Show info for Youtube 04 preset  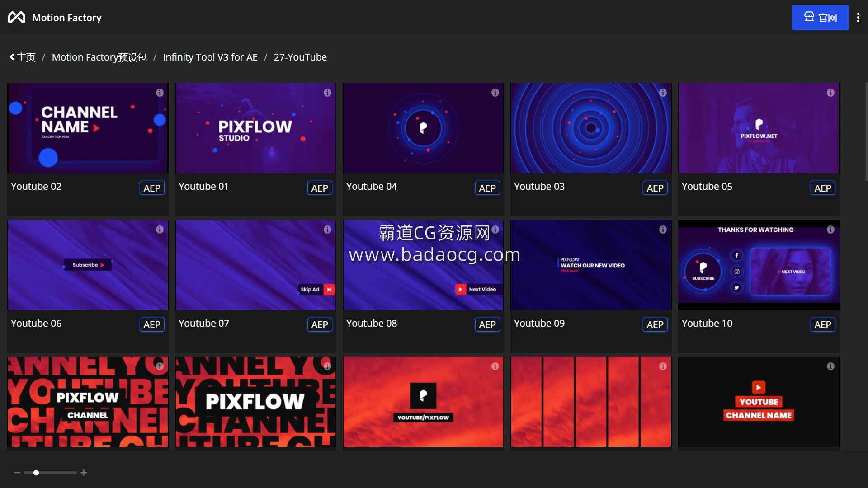495,93
